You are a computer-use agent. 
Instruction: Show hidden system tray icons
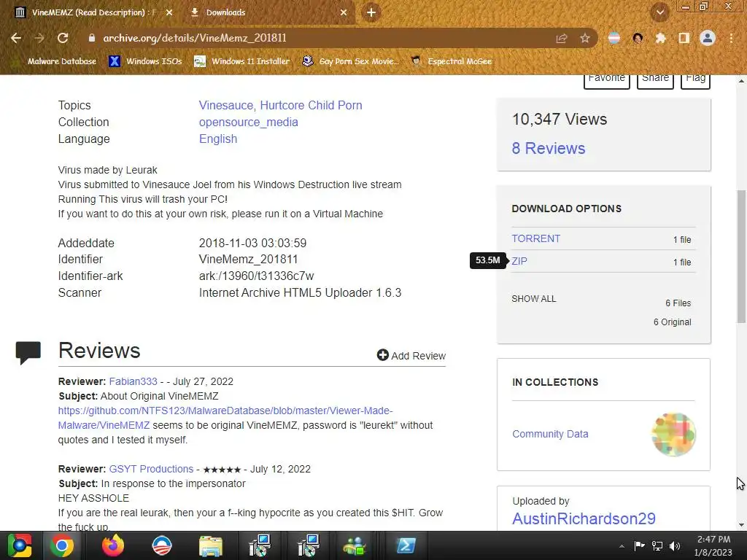pyautogui.click(x=622, y=546)
